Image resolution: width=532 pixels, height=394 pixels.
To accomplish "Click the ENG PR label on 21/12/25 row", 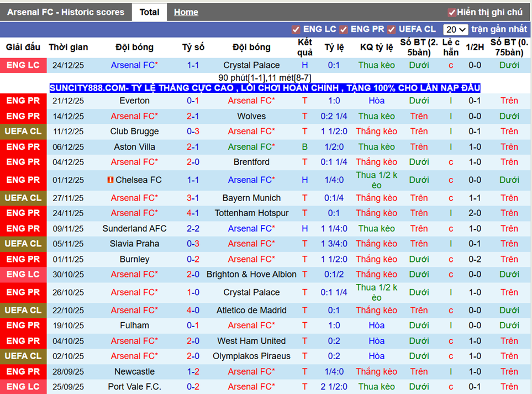I will (x=23, y=101).
